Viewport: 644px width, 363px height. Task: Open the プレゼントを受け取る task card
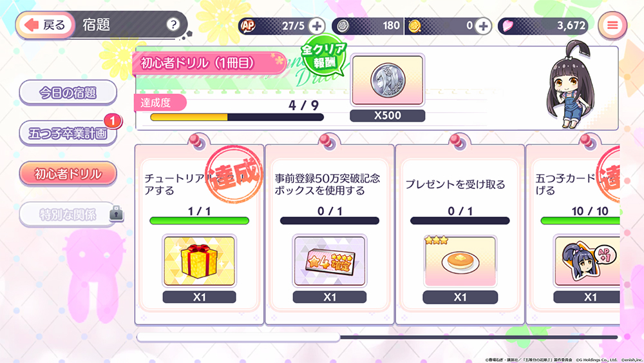coord(460,234)
